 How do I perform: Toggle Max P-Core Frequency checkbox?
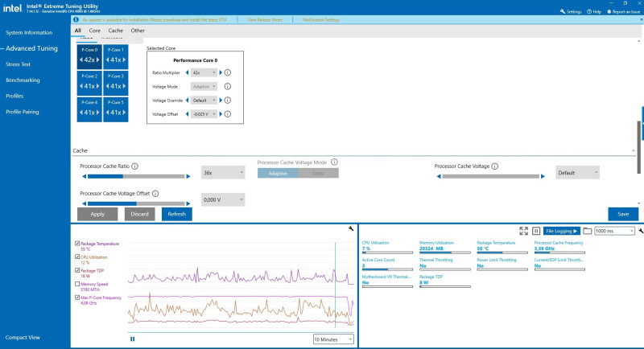pyautogui.click(x=77, y=298)
